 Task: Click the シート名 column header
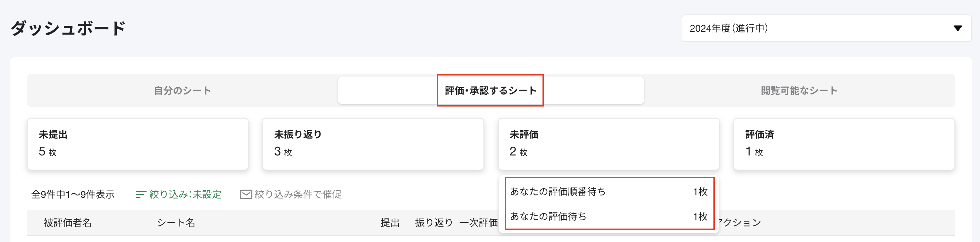click(x=176, y=223)
